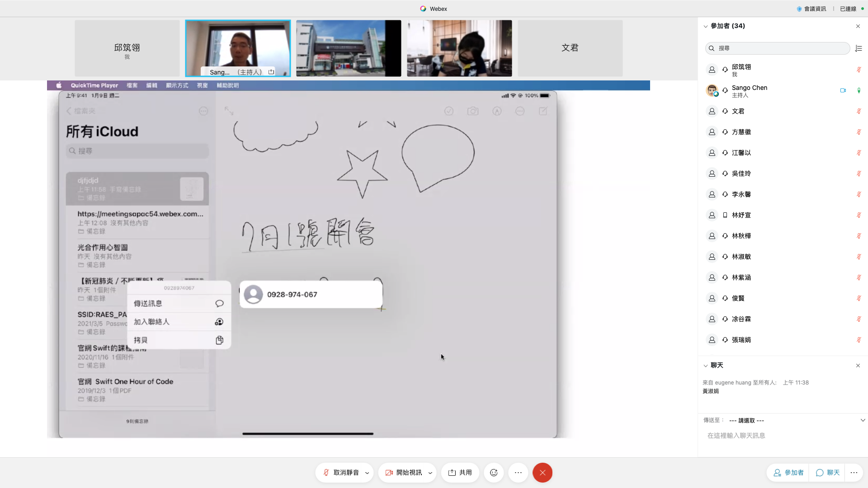
Task: Toggle the 參加者 panel button
Action: tap(788, 473)
